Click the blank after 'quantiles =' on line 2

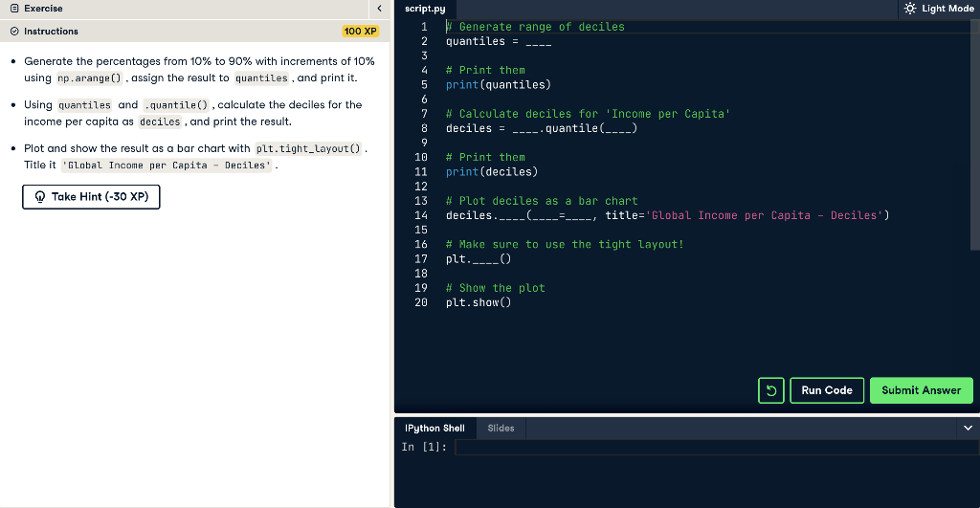(x=538, y=42)
